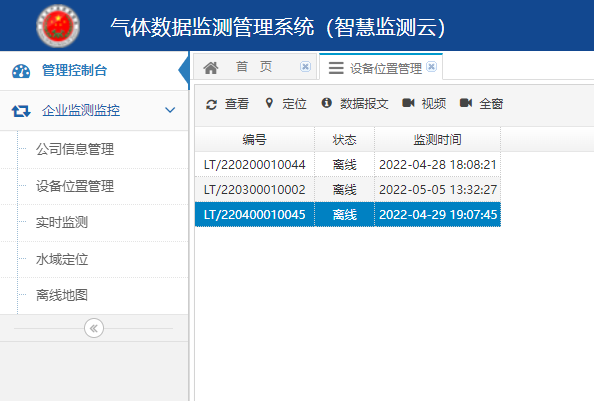Close the 首页 tab

pos(305,67)
